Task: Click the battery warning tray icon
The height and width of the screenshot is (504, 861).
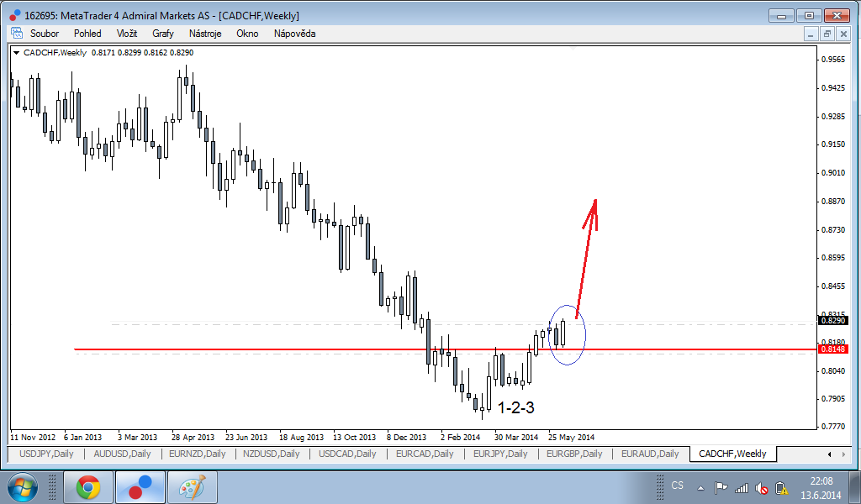Action: coord(781,487)
